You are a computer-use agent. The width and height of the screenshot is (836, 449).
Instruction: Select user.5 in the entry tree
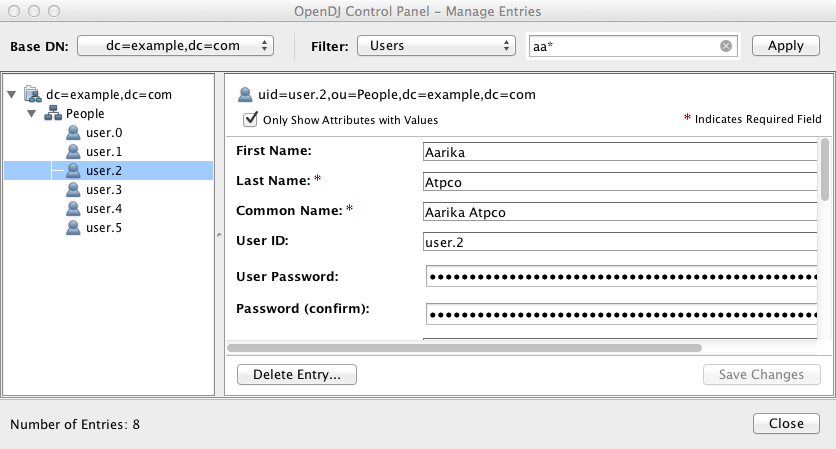104,228
